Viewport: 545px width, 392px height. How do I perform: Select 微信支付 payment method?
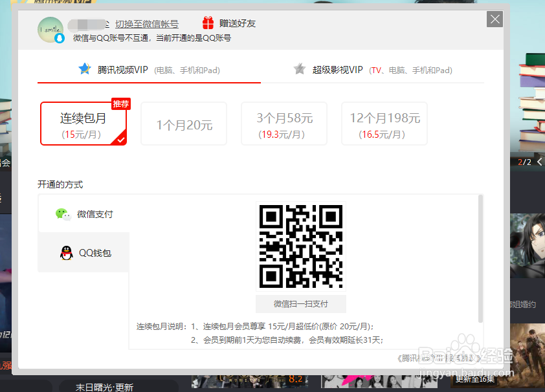pos(83,214)
